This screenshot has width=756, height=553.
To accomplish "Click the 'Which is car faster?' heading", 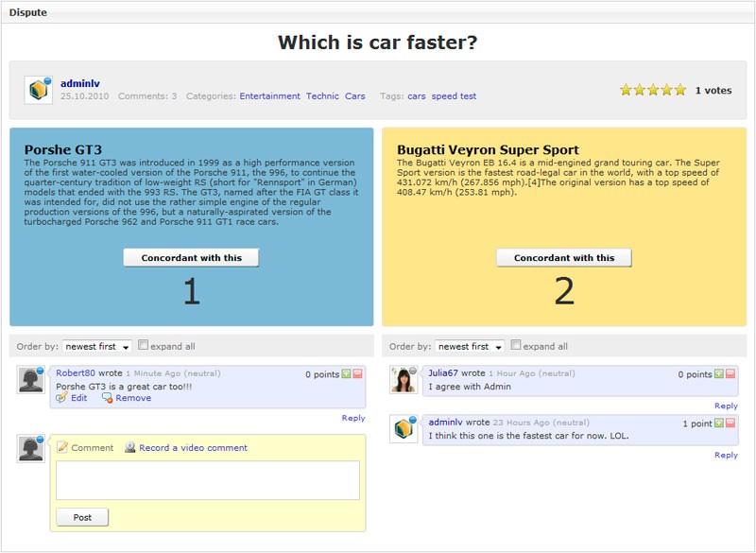I will (378, 43).
